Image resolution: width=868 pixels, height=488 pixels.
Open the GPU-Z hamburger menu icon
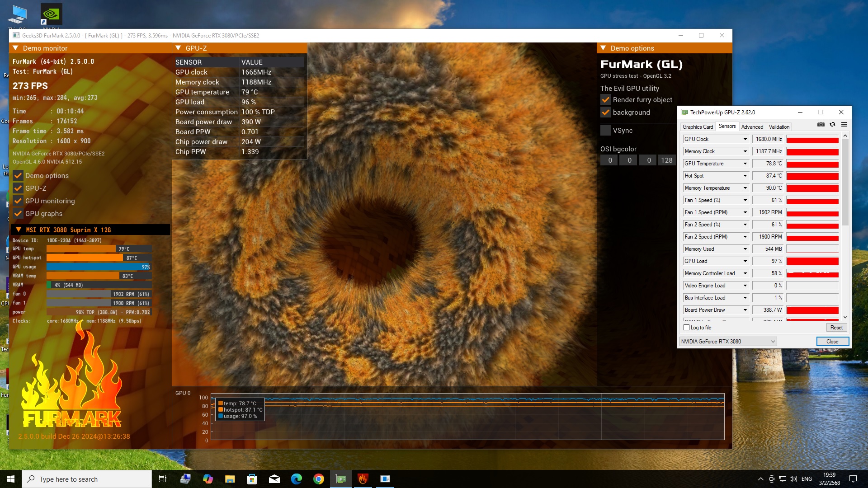pos(844,125)
